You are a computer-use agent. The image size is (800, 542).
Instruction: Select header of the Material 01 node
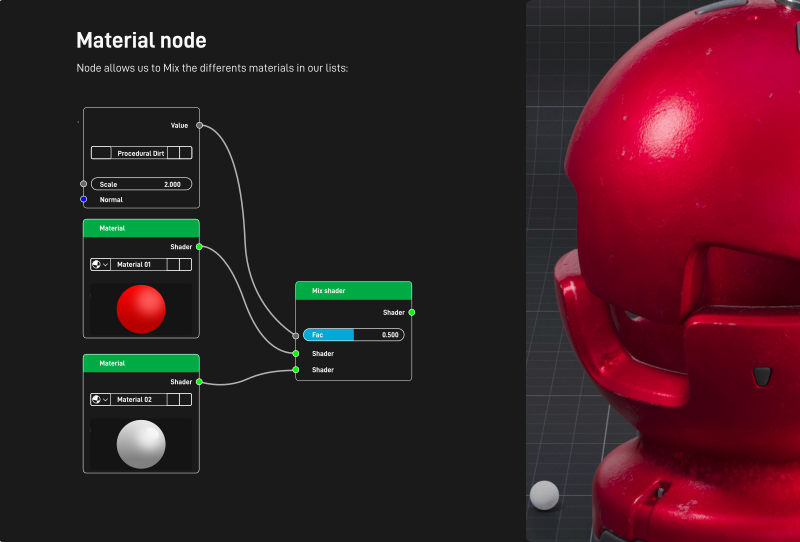pos(141,228)
